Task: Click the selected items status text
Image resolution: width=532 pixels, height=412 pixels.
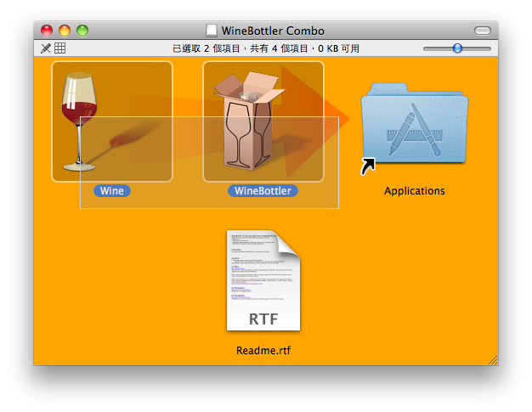Action: (265, 48)
